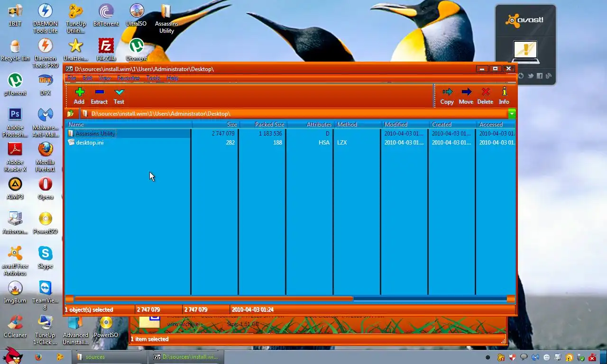This screenshot has height=364, width=607.
Task: Click the 7-Zip install.wim taskbar button
Action: [186, 357]
